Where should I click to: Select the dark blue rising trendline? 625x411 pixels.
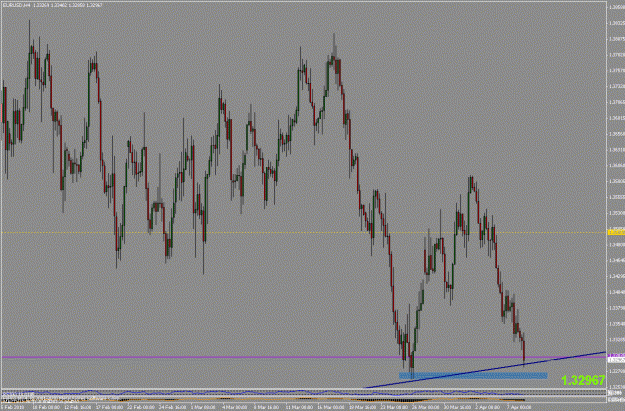click(x=484, y=370)
